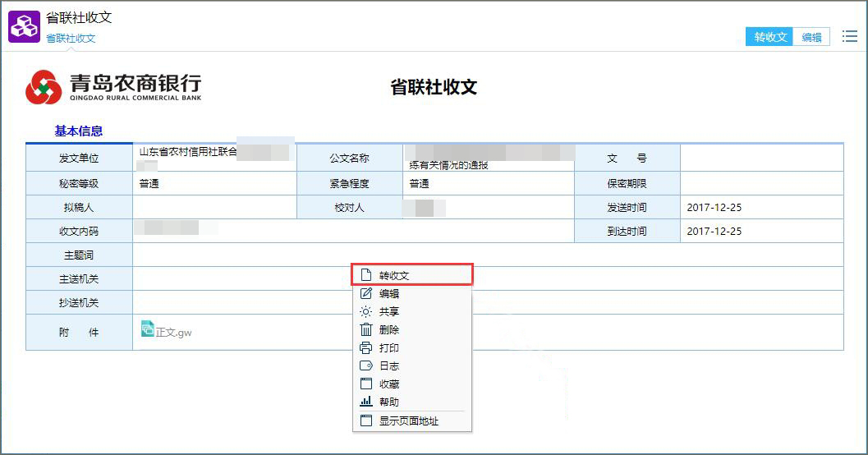Click the purple cubes app icon
Viewport: 868px width, 455px height.
(24, 26)
